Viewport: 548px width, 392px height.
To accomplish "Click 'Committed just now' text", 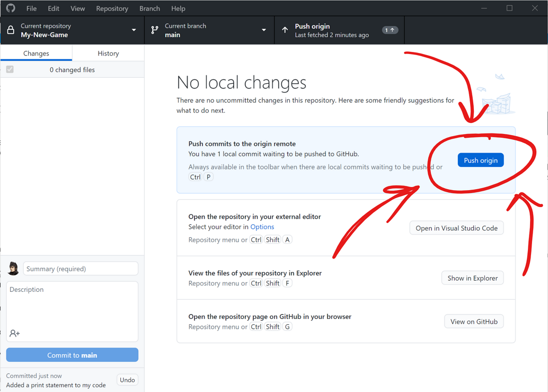I will click(x=34, y=376).
